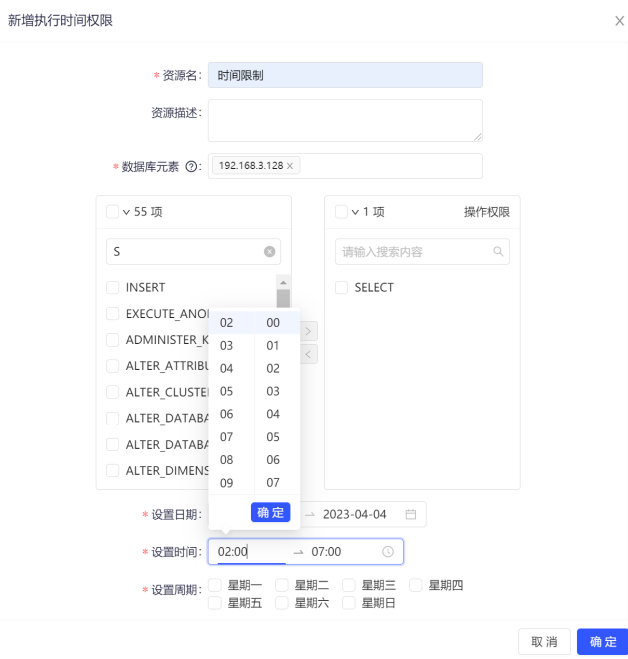
Task: Click the 取消 button
Action: [544, 641]
